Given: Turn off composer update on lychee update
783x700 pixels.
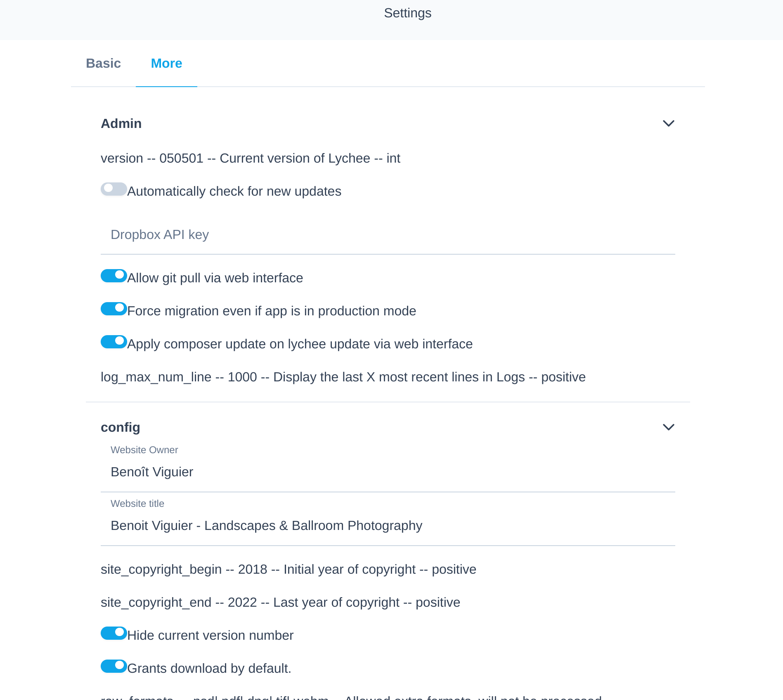Looking at the screenshot, I should pyautogui.click(x=114, y=342).
